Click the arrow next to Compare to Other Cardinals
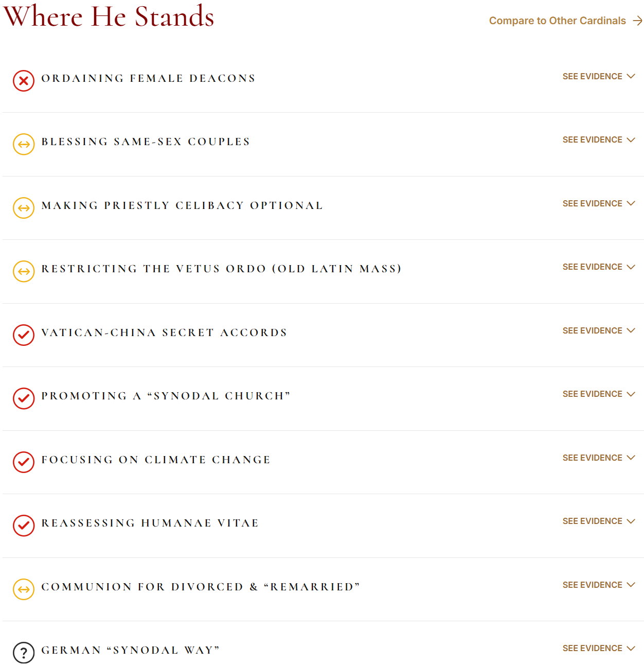Screen dimensions: 644x665 638,21
